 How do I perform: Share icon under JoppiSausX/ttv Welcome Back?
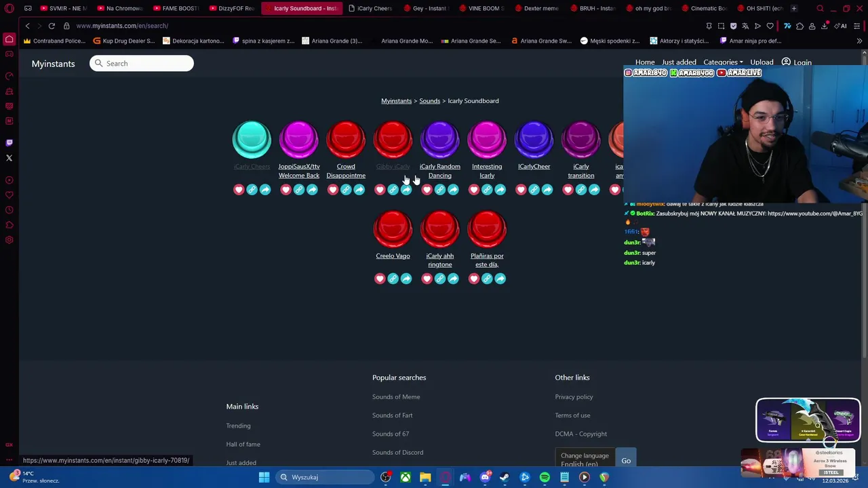[x=312, y=190]
